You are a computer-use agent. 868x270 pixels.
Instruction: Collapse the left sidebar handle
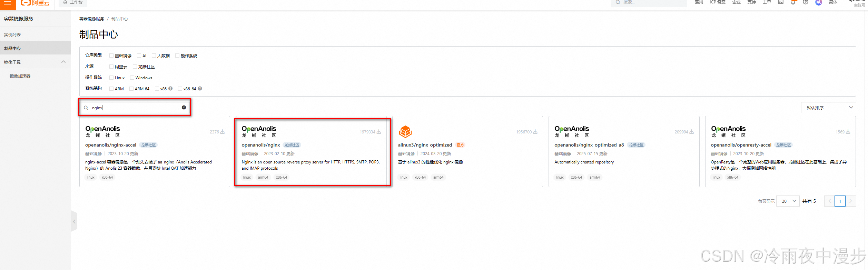click(x=74, y=221)
